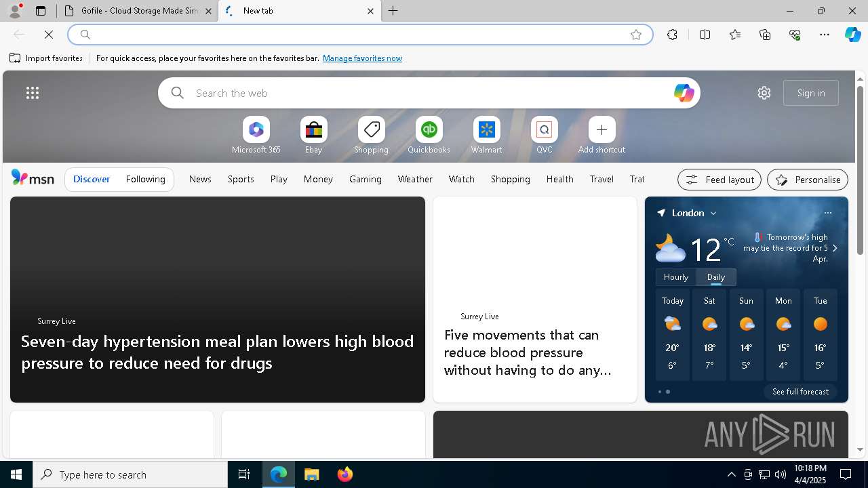Open the MSN apps grid launcher

pos(32,93)
